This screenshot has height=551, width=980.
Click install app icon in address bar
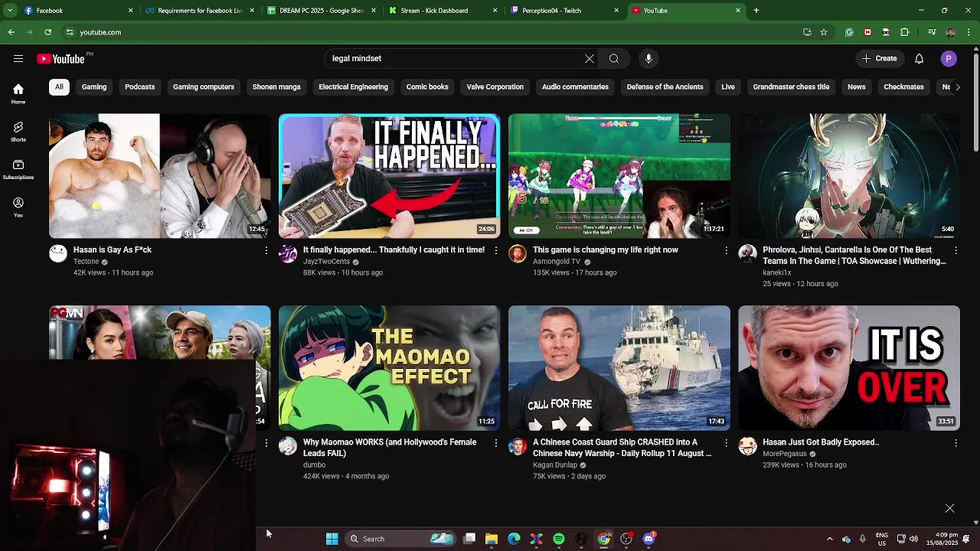tap(807, 32)
